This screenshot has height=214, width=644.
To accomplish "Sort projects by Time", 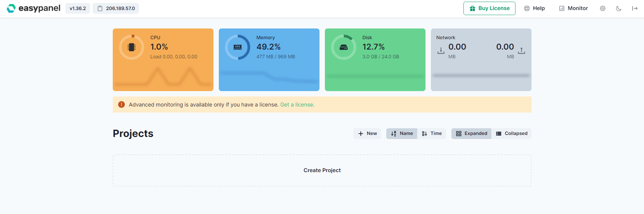I will 432,133.
